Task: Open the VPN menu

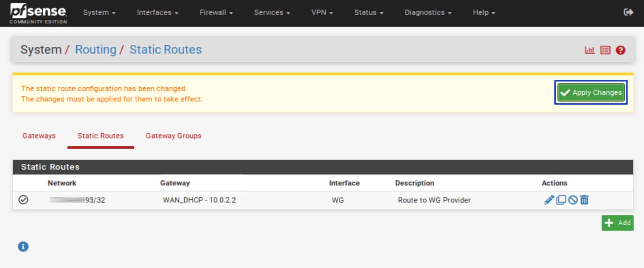Action: point(322,13)
